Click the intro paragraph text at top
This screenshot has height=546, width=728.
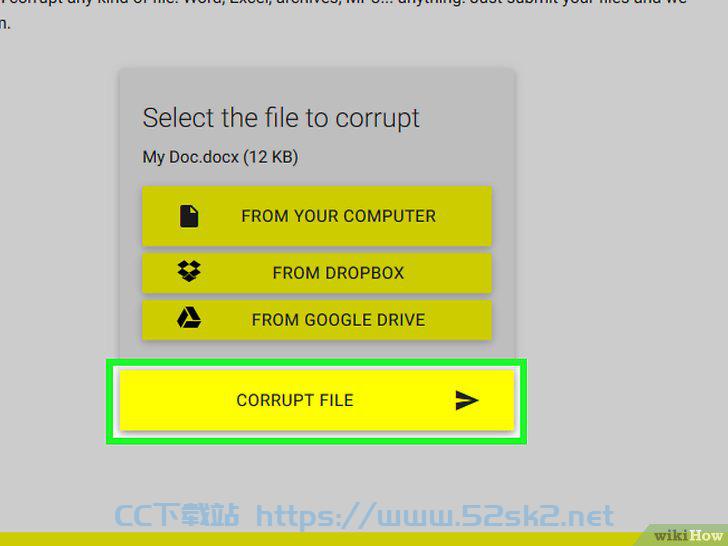pos(344,13)
